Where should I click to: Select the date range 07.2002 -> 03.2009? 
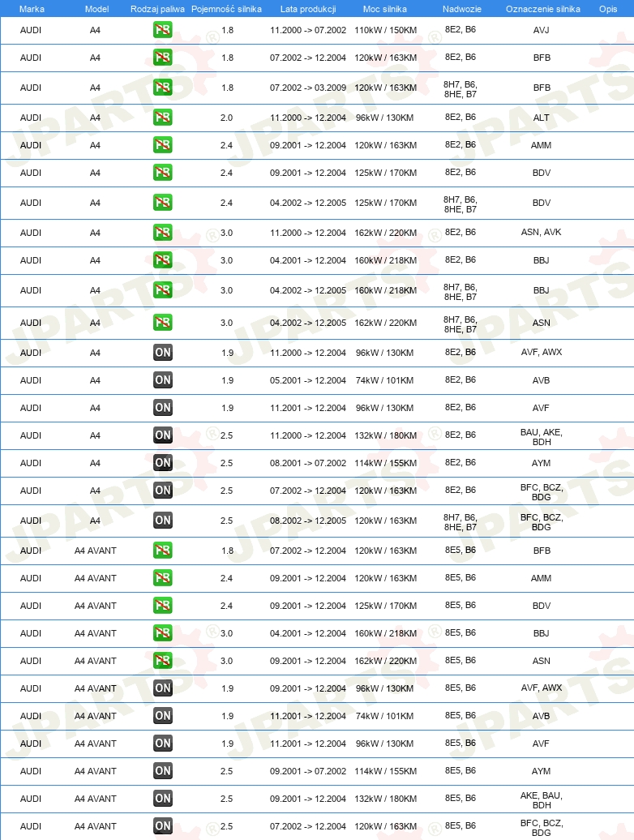[x=308, y=88]
